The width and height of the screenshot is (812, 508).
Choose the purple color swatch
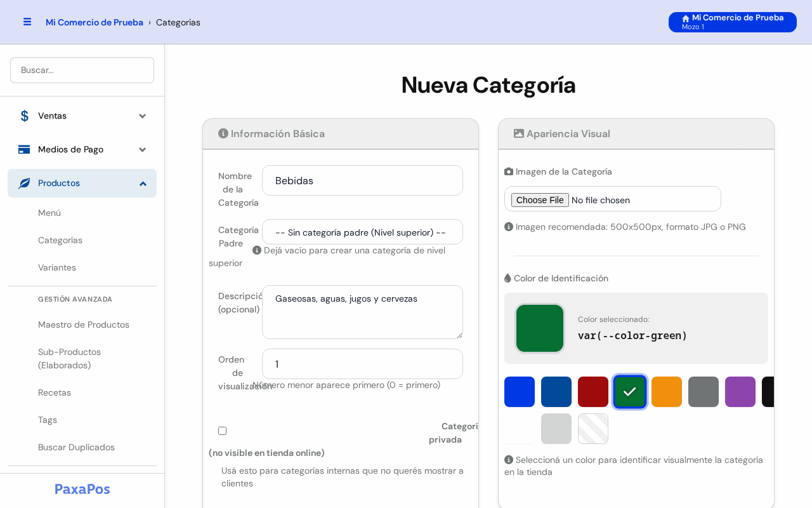[x=740, y=392]
